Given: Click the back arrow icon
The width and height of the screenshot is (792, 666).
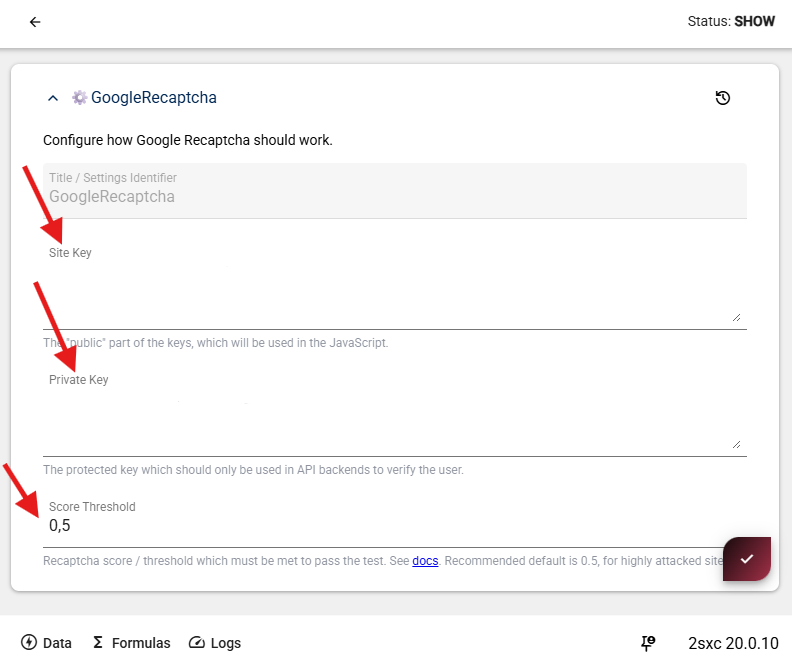Looking at the screenshot, I should point(35,22).
